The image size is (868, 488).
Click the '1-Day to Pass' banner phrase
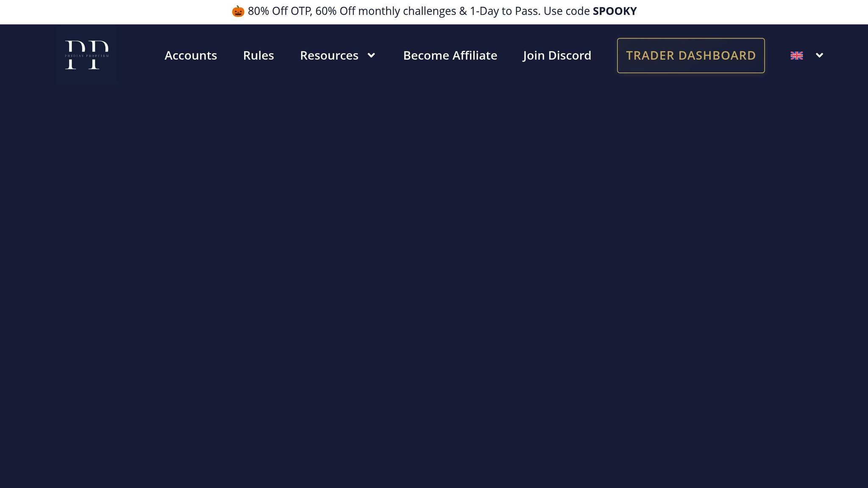[x=505, y=11]
